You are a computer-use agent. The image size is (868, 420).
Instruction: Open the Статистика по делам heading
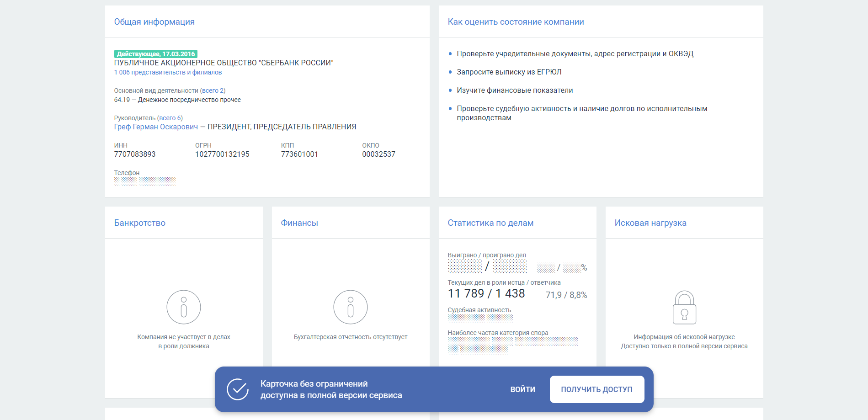coord(490,223)
